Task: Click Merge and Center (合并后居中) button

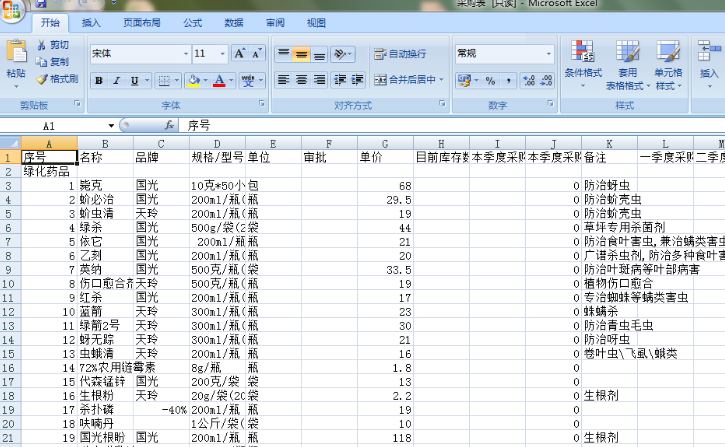Action: (405, 80)
